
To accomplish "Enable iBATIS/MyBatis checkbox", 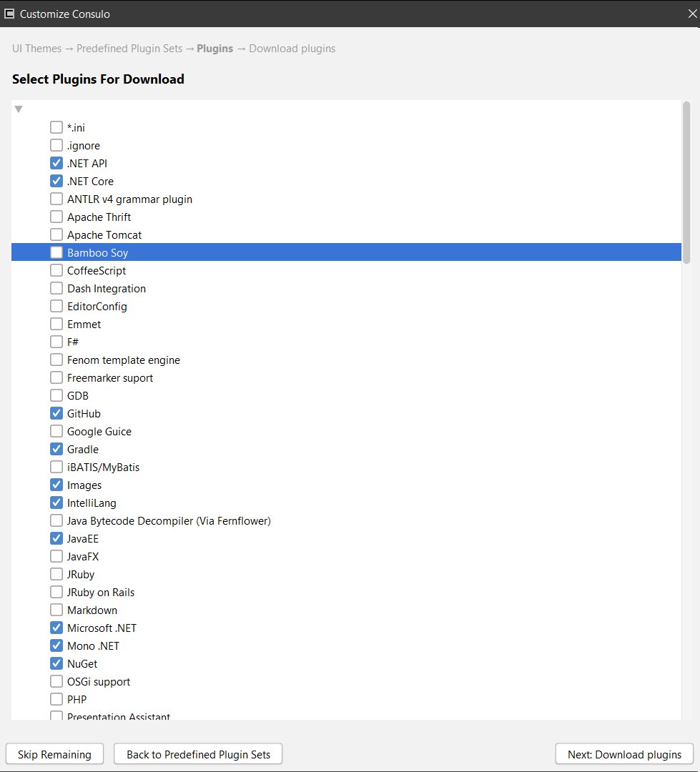I will (x=56, y=467).
